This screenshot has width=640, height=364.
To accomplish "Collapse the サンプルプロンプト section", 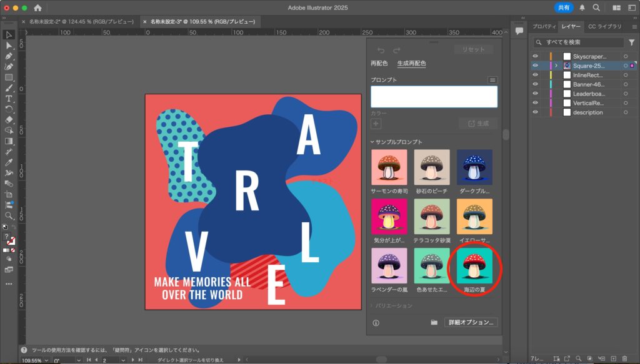I will 373,142.
